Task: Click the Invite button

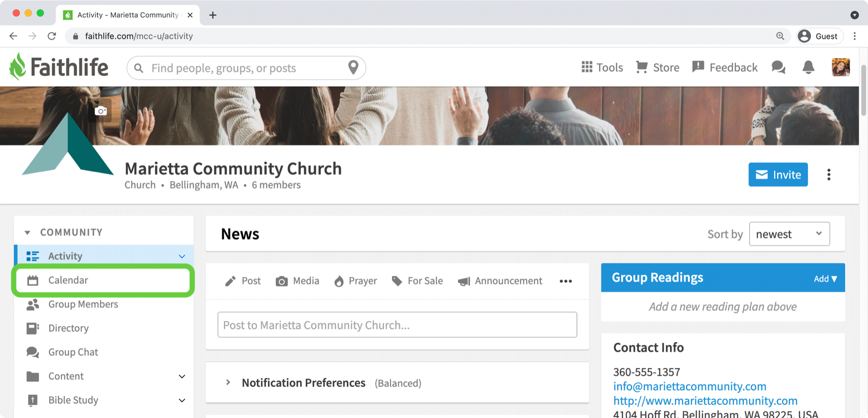Action: (x=778, y=175)
